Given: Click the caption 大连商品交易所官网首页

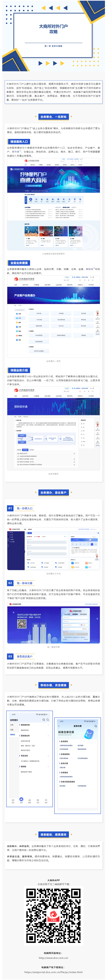Looking at the screenshot, I should coord(53,254).
